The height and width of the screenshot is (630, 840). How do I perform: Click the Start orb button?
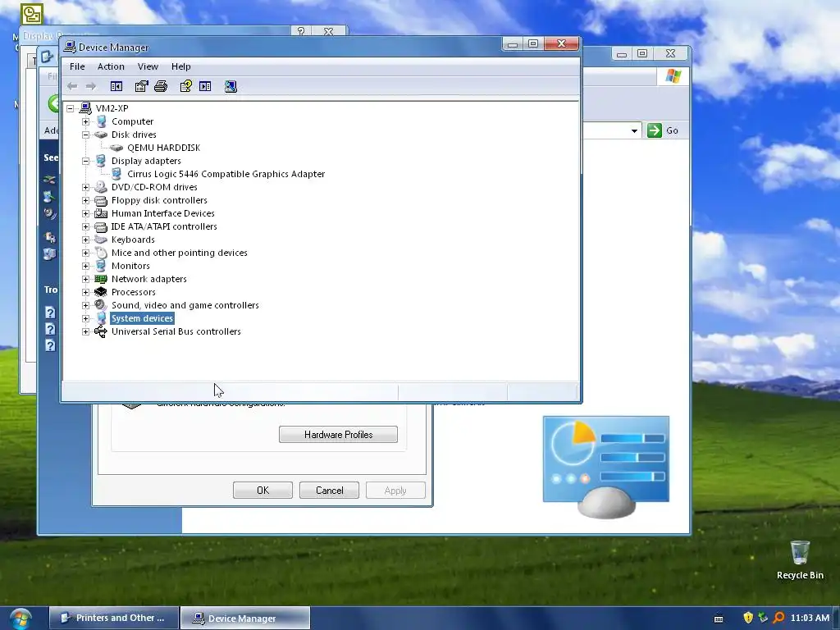point(20,619)
